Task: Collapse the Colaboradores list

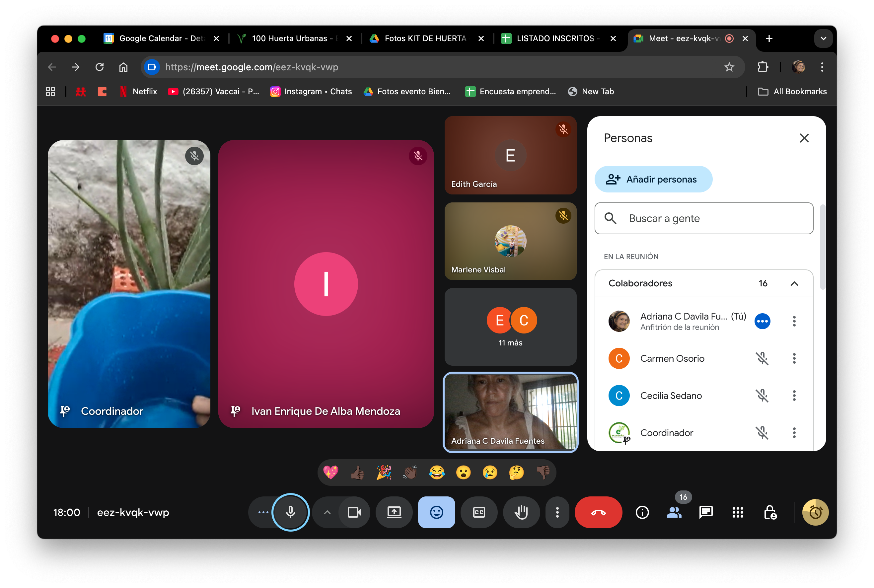Action: pyautogui.click(x=794, y=283)
